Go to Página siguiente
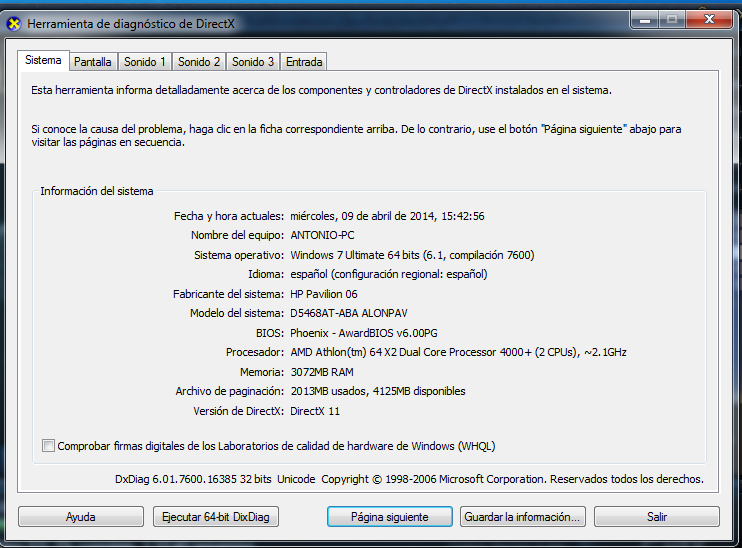The width and height of the screenshot is (742, 548). [x=389, y=517]
